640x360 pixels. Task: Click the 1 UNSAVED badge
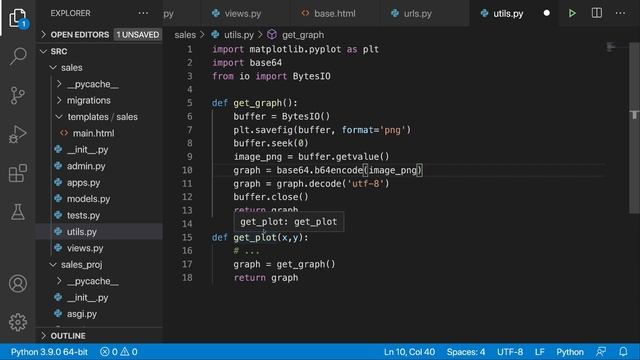[138, 35]
